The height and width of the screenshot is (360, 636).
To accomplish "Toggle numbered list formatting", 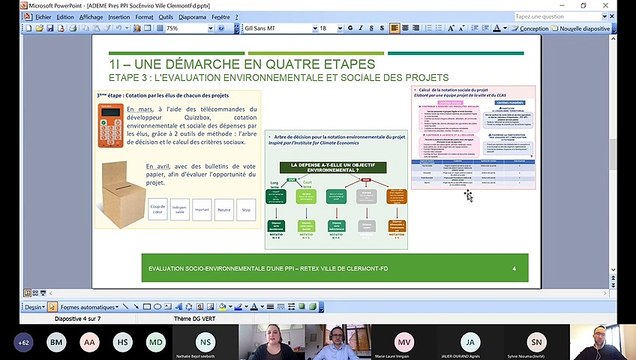I will 428,28.
